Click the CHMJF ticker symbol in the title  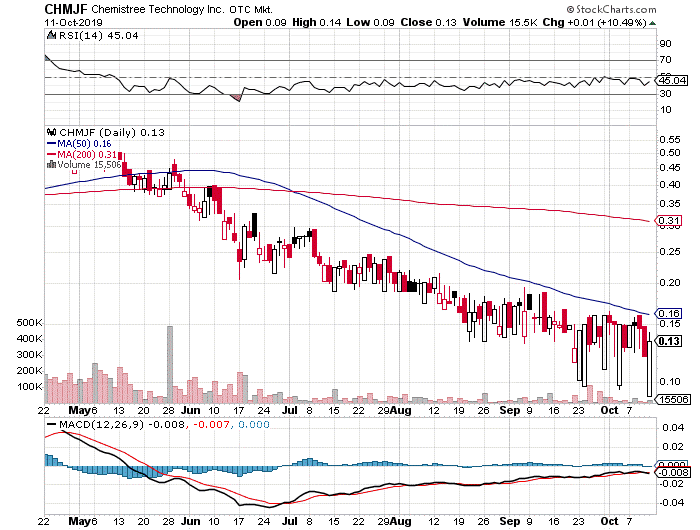click(x=66, y=9)
